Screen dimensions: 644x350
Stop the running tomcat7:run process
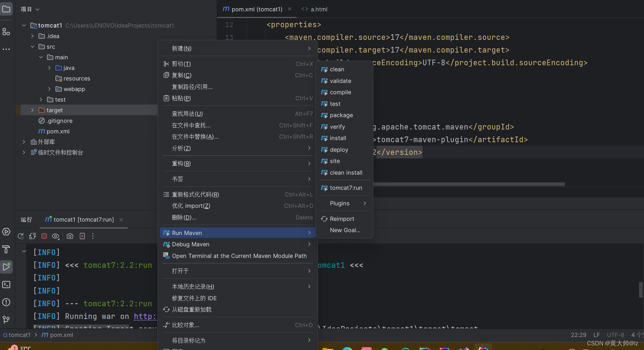(44, 236)
